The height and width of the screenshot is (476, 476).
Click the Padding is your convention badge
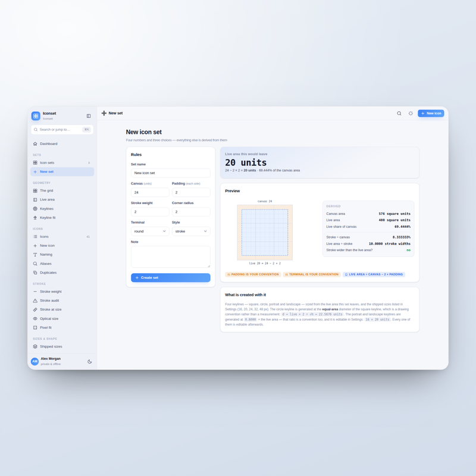(x=253, y=274)
